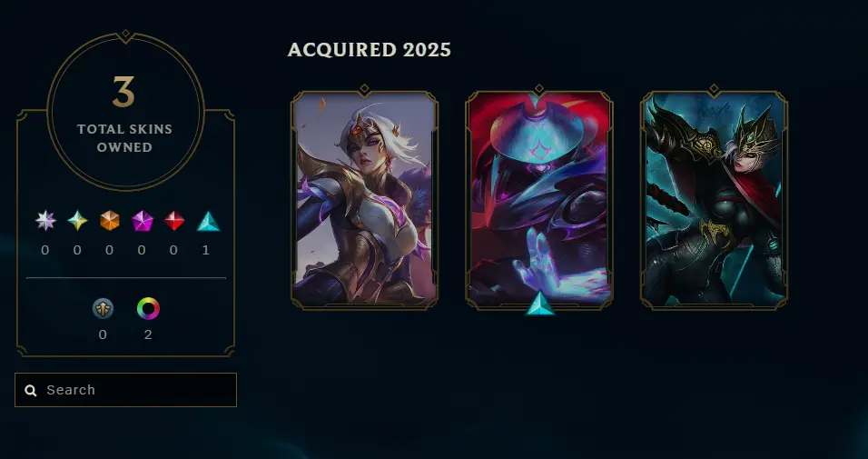Select the magenta pentagon rarity gem

coord(142,221)
